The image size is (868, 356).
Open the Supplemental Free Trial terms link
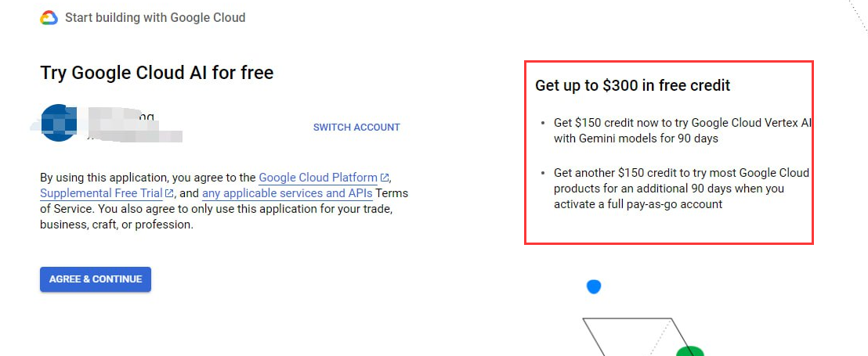point(101,193)
